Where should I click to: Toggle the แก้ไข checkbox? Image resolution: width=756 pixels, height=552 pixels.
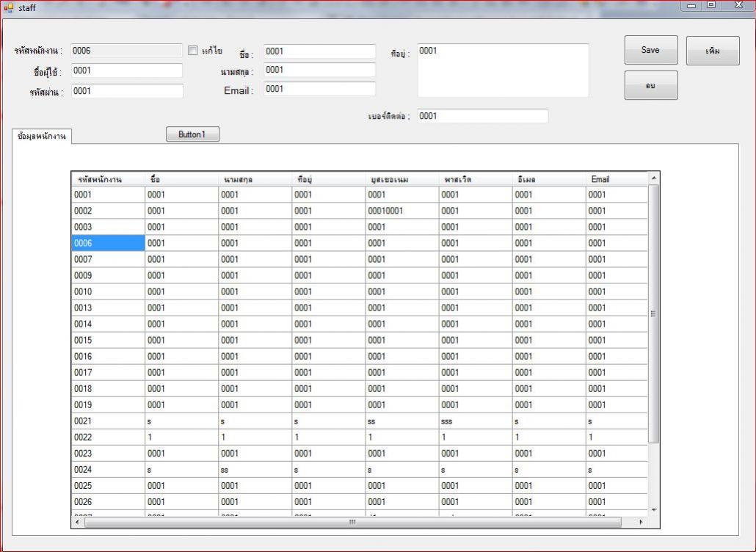click(193, 51)
